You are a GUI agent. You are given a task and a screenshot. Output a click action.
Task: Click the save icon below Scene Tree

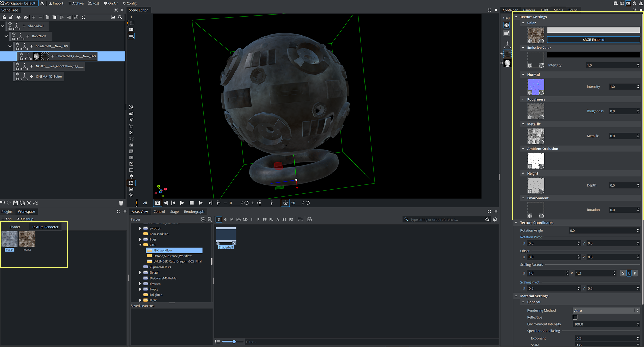tap(15, 203)
